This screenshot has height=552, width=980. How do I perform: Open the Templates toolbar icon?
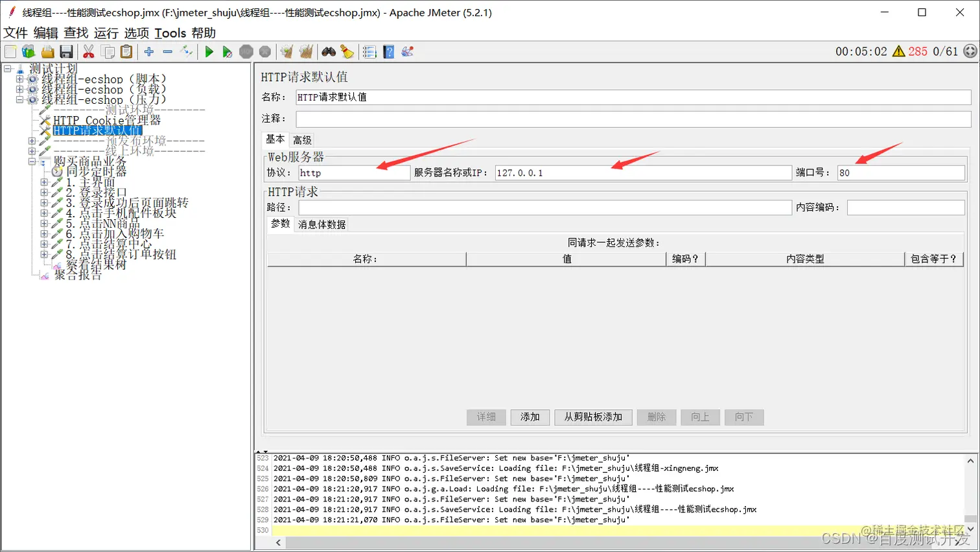(29, 52)
